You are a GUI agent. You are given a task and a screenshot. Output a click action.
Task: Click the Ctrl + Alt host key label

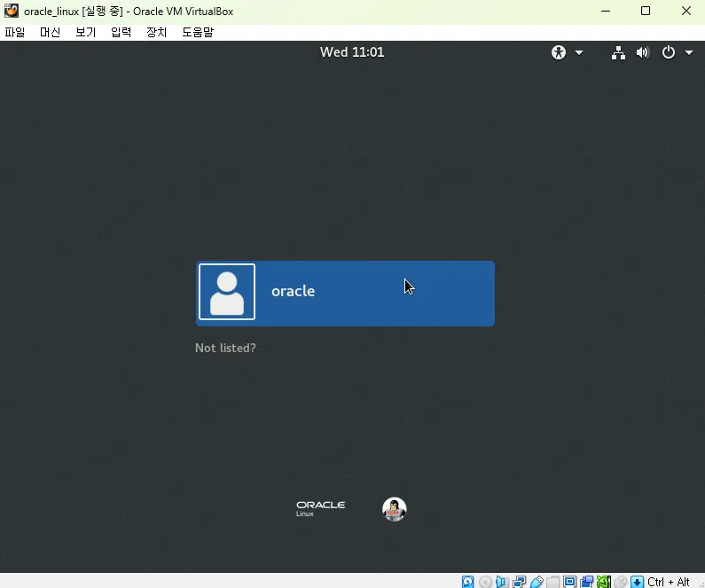668,582
